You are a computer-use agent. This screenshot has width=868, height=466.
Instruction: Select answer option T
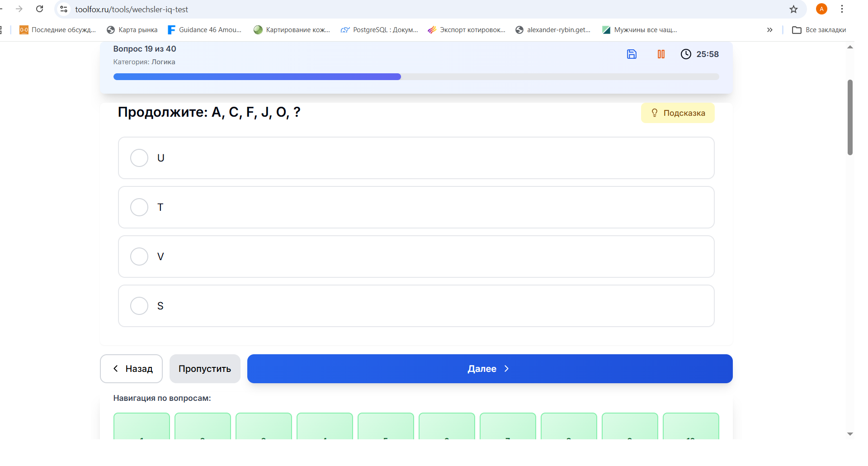tap(139, 207)
